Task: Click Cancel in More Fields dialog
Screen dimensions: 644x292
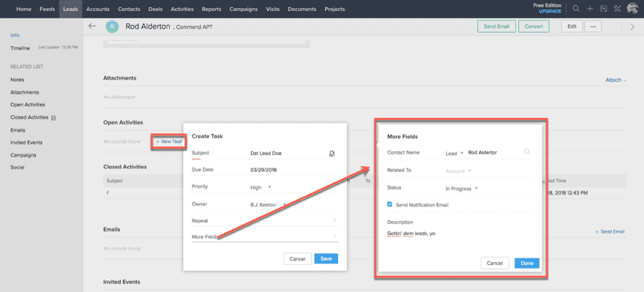Action: point(495,263)
